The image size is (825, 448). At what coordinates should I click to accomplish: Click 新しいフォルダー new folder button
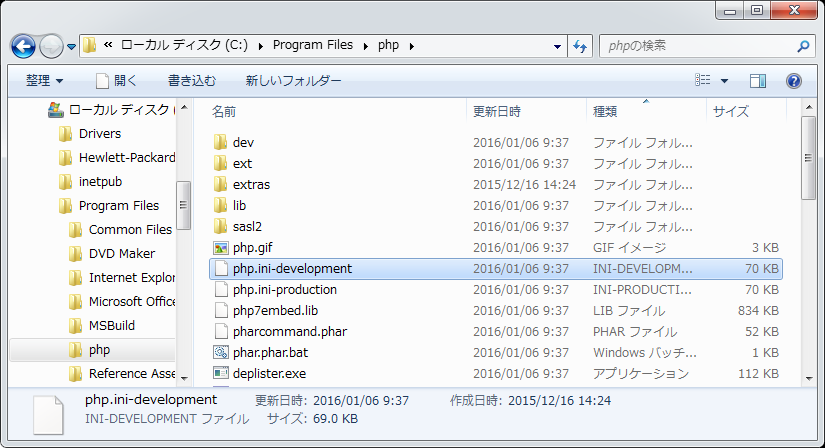(293, 80)
